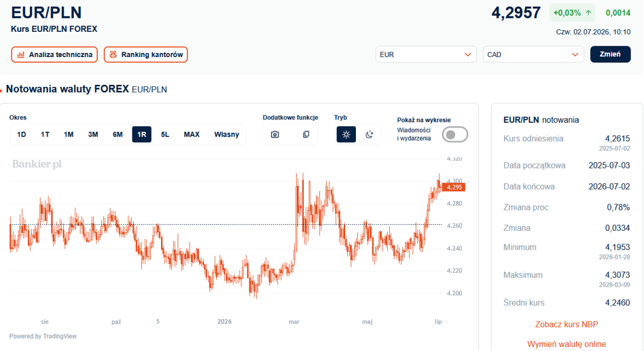Click the Czw. 02.07.2026, 10:10 timestamp
Viewport: 644px width, 351px height.
[593, 32]
